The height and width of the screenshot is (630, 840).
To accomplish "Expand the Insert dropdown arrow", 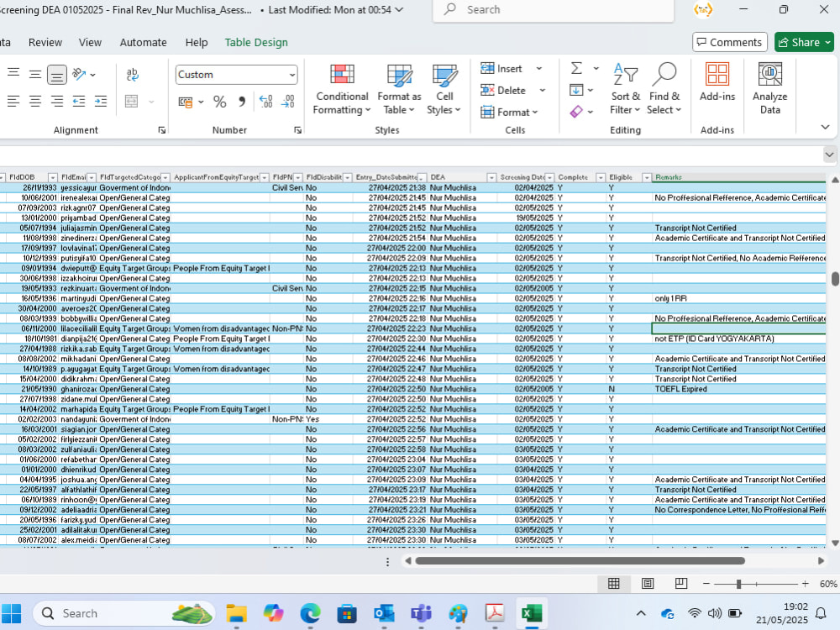I will (x=539, y=69).
